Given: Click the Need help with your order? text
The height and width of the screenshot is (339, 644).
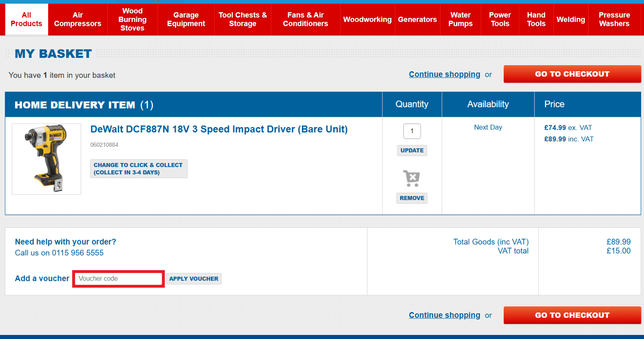Looking at the screenshot, I should (x=66, y=242).
